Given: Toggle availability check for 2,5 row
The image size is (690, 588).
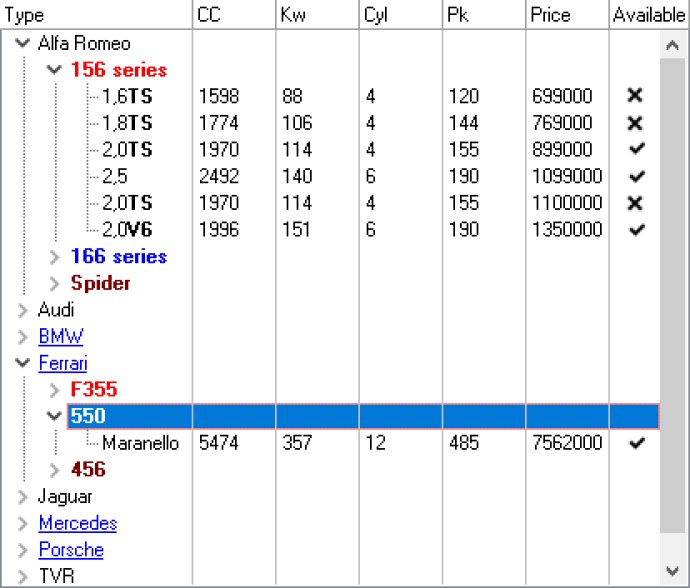Looking at the screenshot, I should coord(637,176).
